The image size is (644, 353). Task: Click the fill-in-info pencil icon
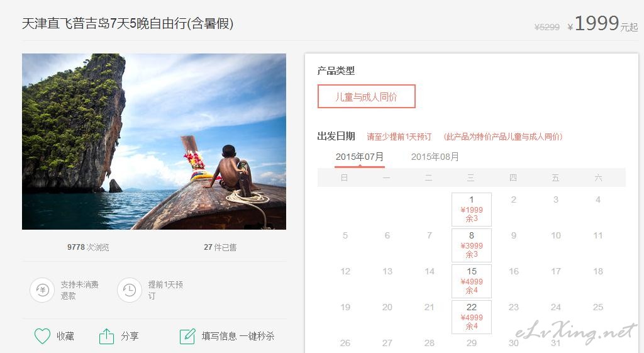click(187, 336)
